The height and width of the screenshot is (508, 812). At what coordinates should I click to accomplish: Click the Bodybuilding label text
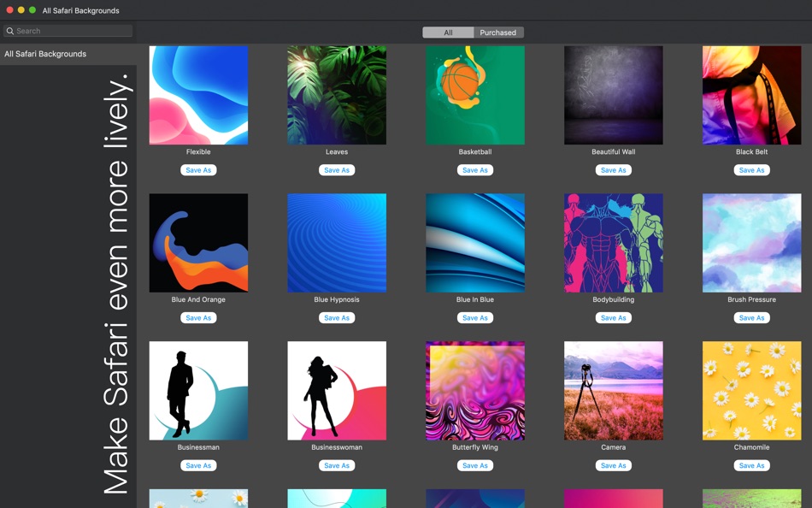point(613,299)
